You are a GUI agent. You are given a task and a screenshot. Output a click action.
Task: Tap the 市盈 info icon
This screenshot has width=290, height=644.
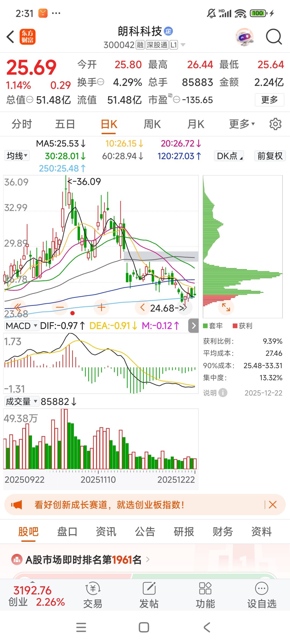click(176, 100)
